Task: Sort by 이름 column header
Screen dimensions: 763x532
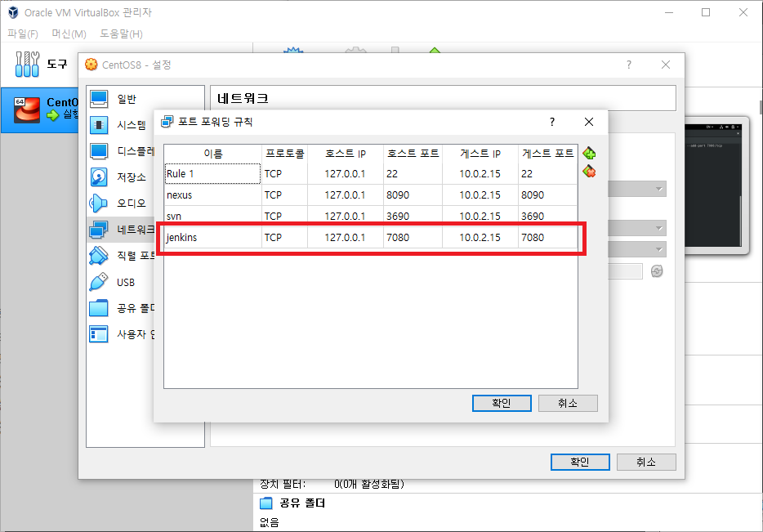Action: pos(212,154)
